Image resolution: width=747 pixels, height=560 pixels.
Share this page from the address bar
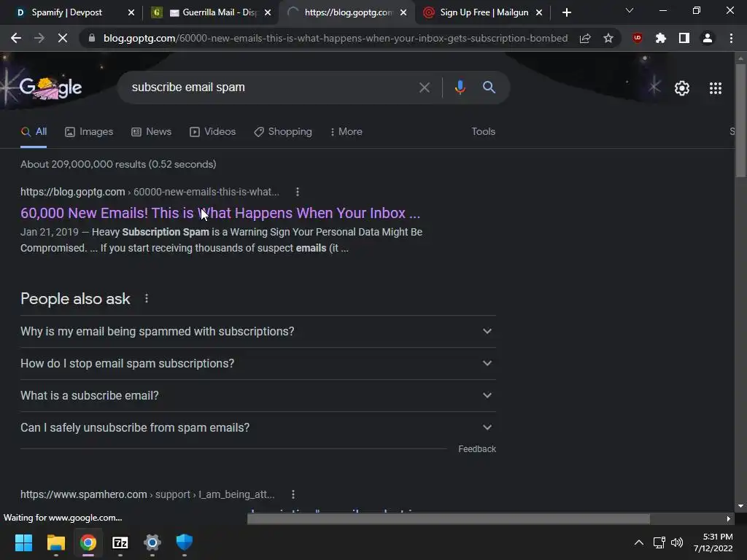click(585, 38)
